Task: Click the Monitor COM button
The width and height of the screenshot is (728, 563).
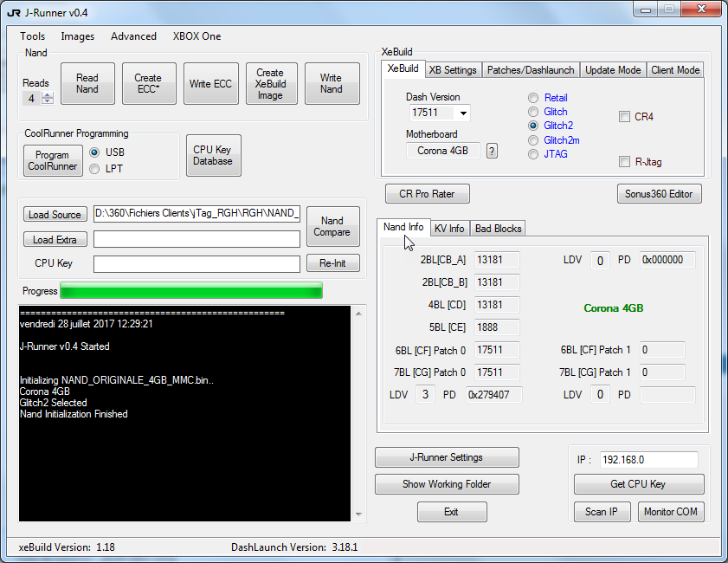Action: coord(670,512)
